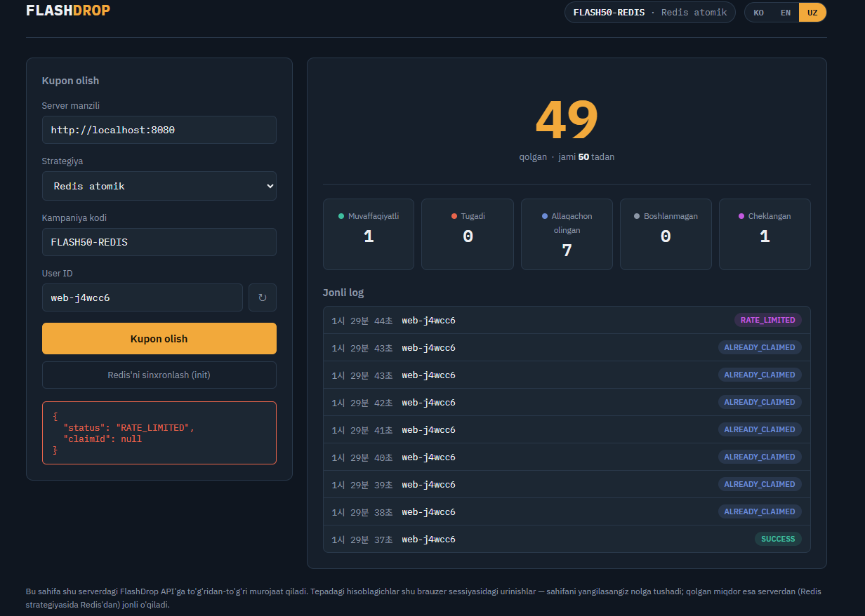Click the Tugadi stat card

pos(468,234)
